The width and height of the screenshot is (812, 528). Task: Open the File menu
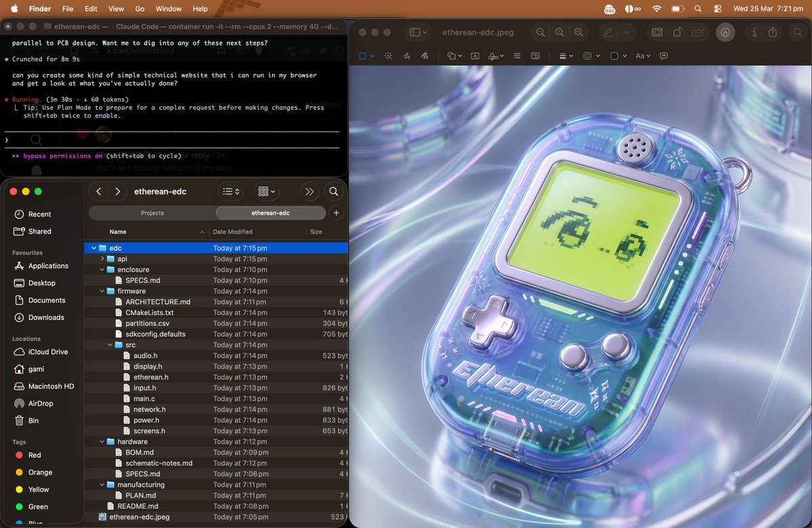(68, 9)
